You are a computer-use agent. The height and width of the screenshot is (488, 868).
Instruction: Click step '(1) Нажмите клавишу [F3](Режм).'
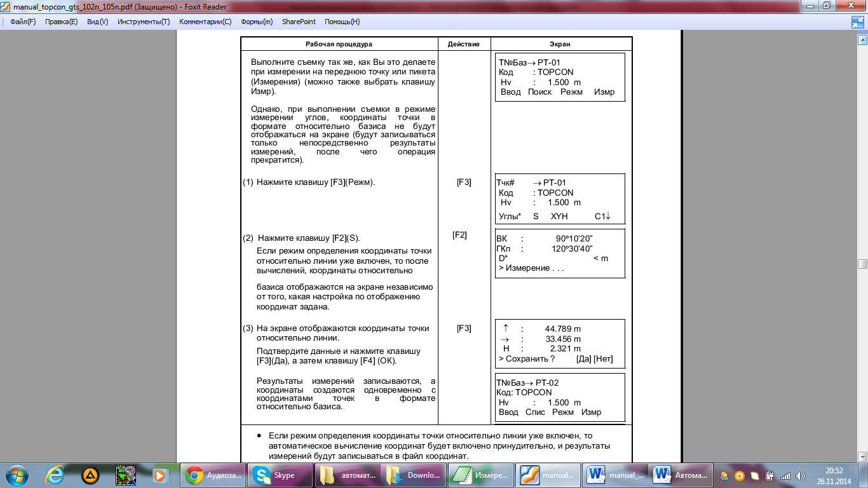[x=309, y=182]
